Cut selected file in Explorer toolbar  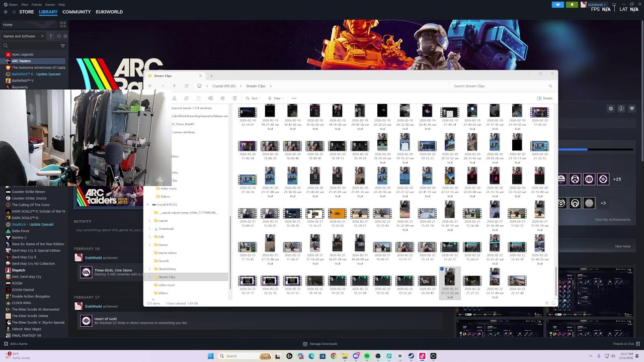(x=174, y=99)
